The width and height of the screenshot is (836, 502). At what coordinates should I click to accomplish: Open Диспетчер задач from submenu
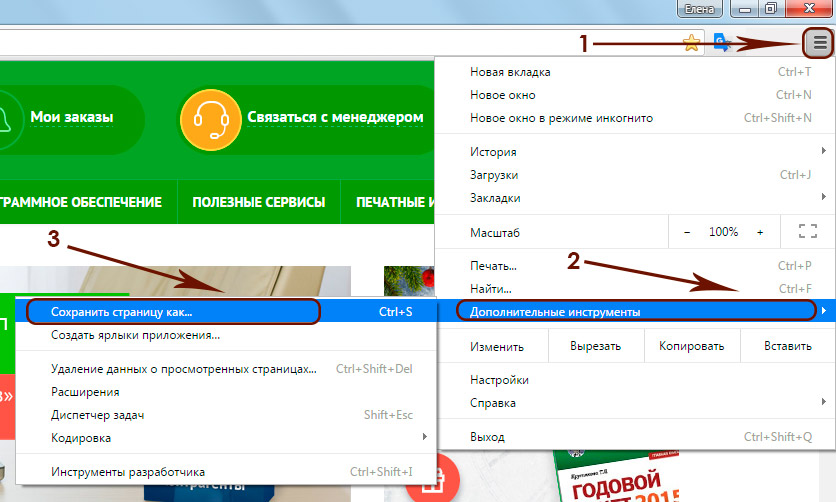pos(99,415)
